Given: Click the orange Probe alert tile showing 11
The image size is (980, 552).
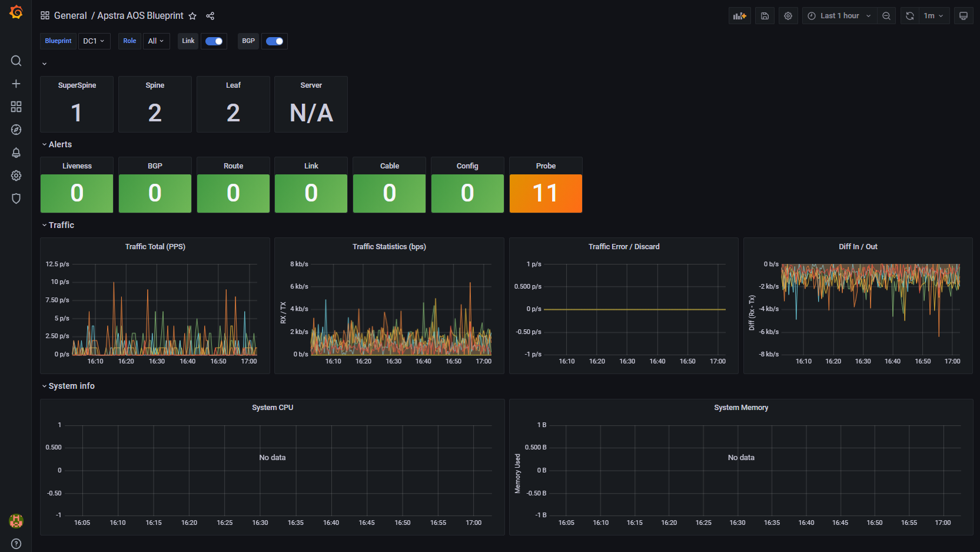Looking at the screenshot, I should click(546, 193).
